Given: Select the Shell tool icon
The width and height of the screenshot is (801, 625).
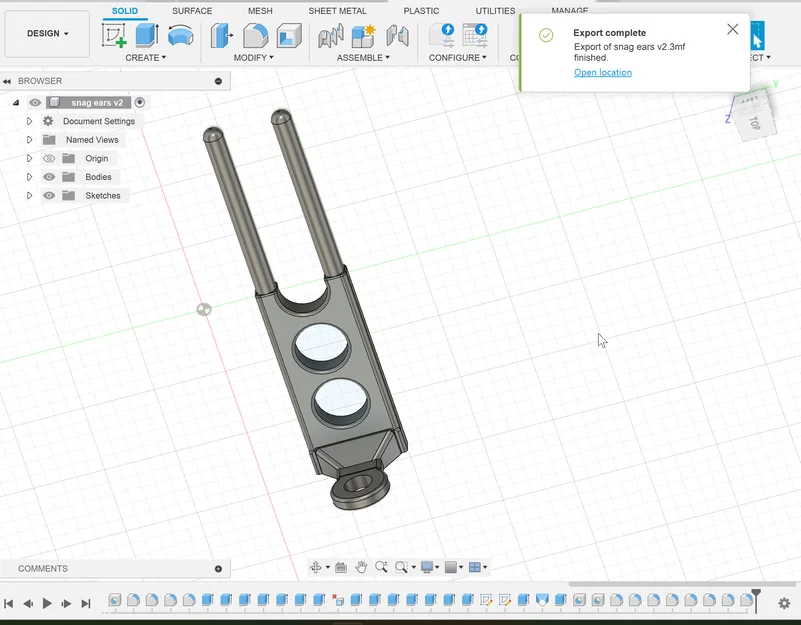Looking at the screenshot, I should [x=289, y=36].
